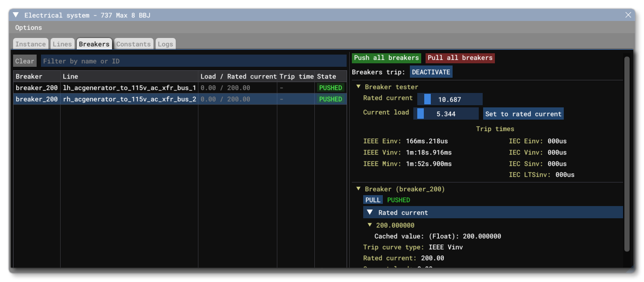Adjust the Rated current slider
Viewport: 644px width, 282px height.
click(x=449, y=99)
